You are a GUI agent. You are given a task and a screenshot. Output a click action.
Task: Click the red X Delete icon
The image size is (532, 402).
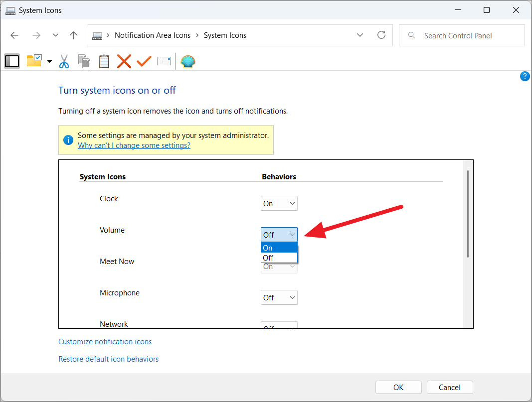124,61
